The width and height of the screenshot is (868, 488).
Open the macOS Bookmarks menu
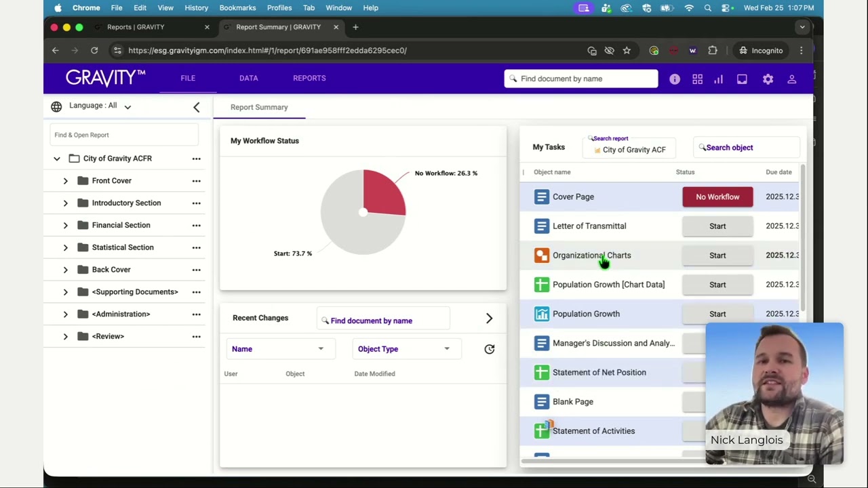point(237,8)
